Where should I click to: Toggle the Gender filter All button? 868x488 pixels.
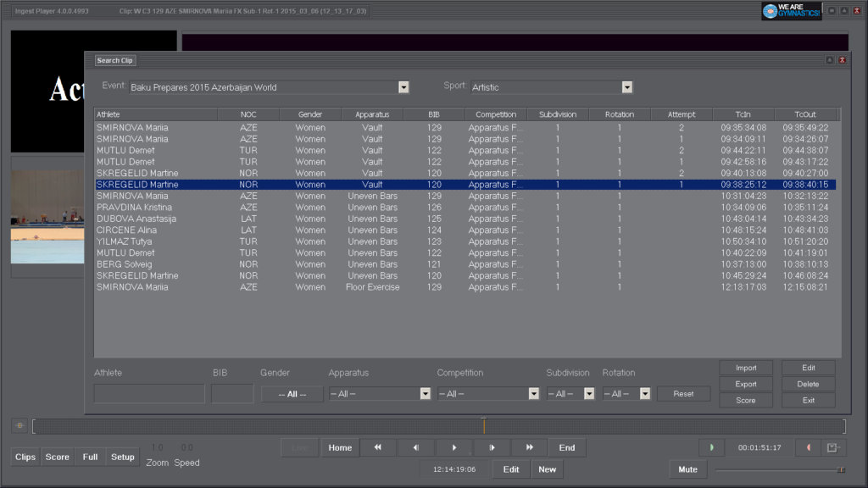point(292,394)
